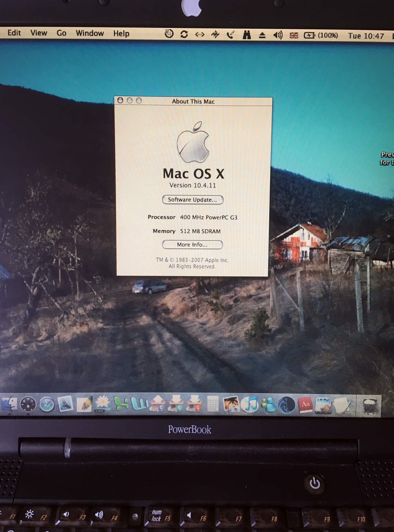The width and height of the screenshot is (394, 532).
Task: Click the eject icon in menu bar
Action: [x=262, y=35]
